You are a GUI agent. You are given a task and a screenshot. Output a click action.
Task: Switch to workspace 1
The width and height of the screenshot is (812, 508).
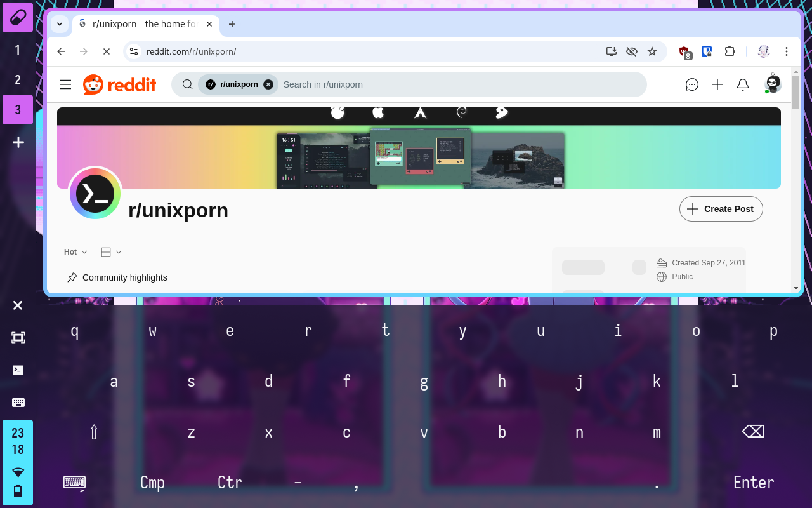pos(18,50)
